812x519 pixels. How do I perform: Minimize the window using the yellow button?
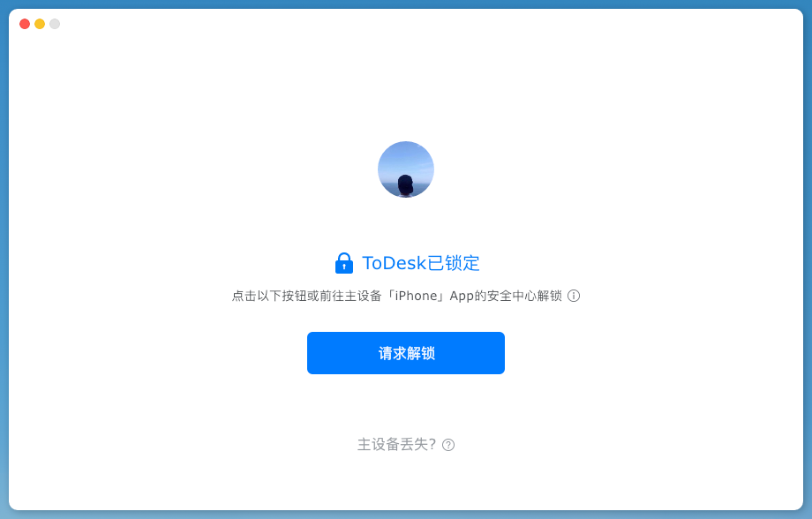40,24
